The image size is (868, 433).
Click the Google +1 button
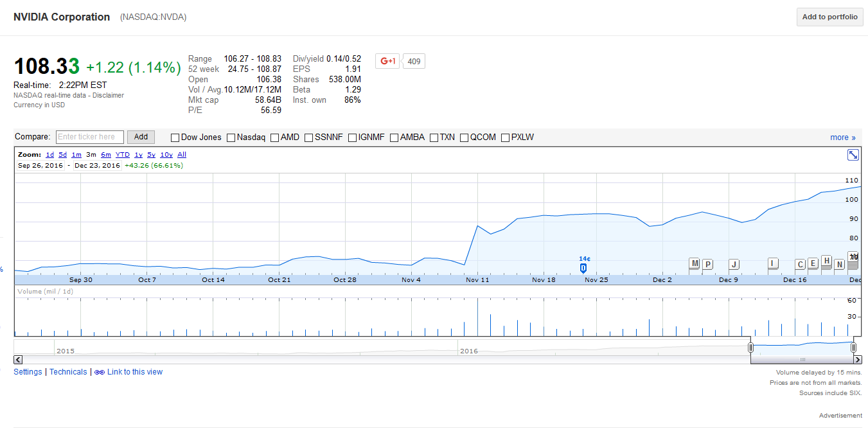click(x=387, y=61)
